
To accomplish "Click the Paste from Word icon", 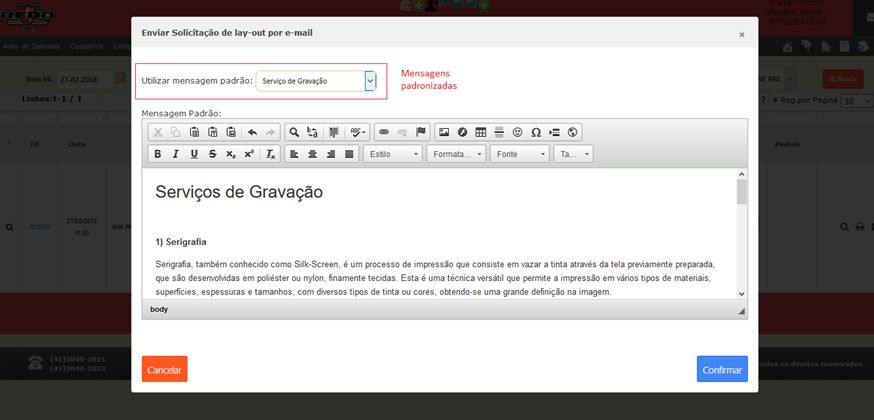I will [x=231, y=132].
